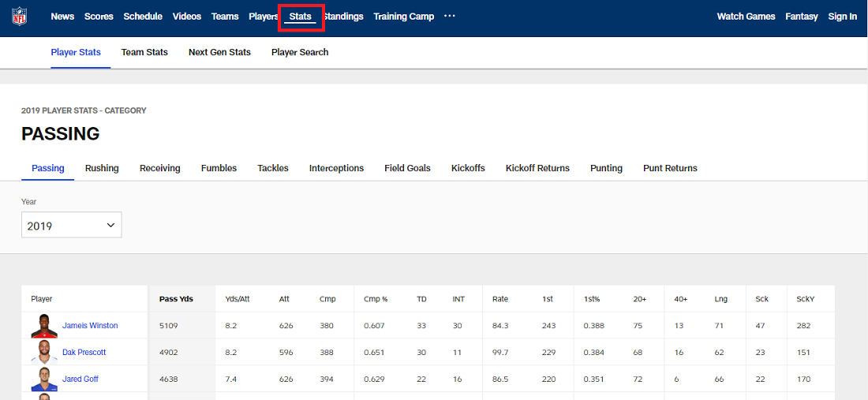Click Jameis Winston's player headshot

point(44,326)
